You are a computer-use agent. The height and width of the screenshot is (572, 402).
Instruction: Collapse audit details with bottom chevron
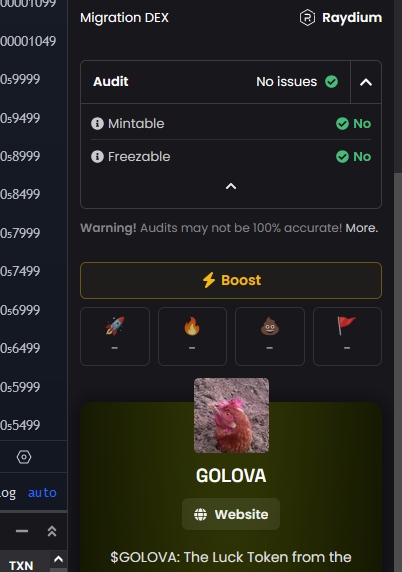(231, 186)
